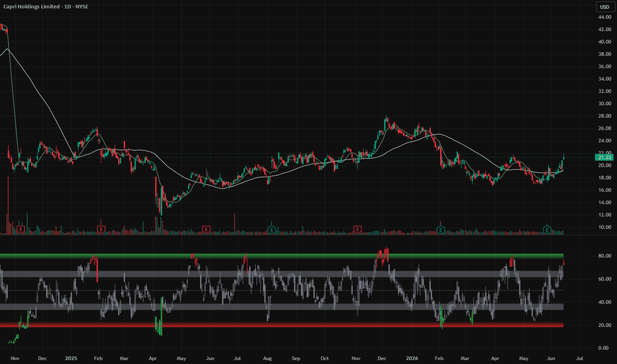Click the Sep label on the time axis
Viewport: 617px width, 364px height.
click(x=296, y=359)
